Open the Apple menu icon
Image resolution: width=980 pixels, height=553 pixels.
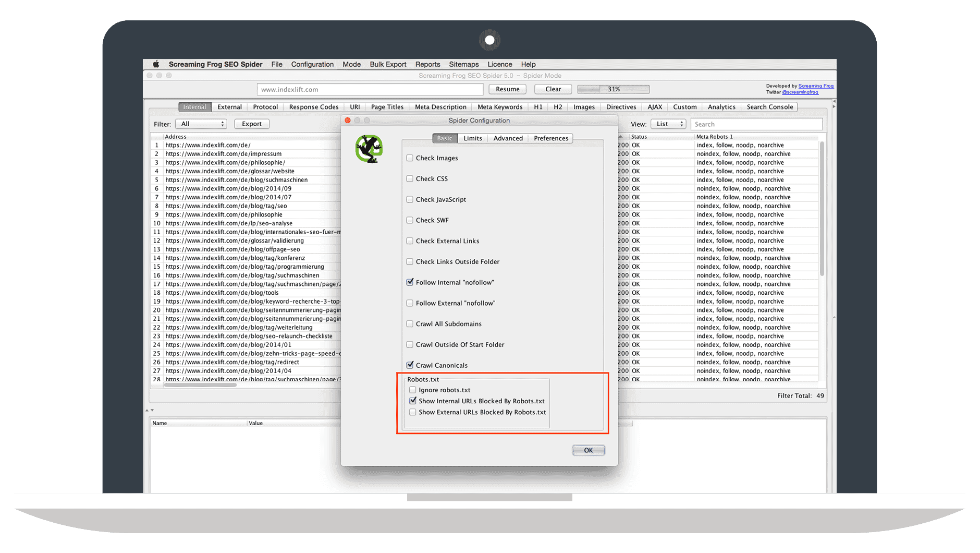point(156,64)
